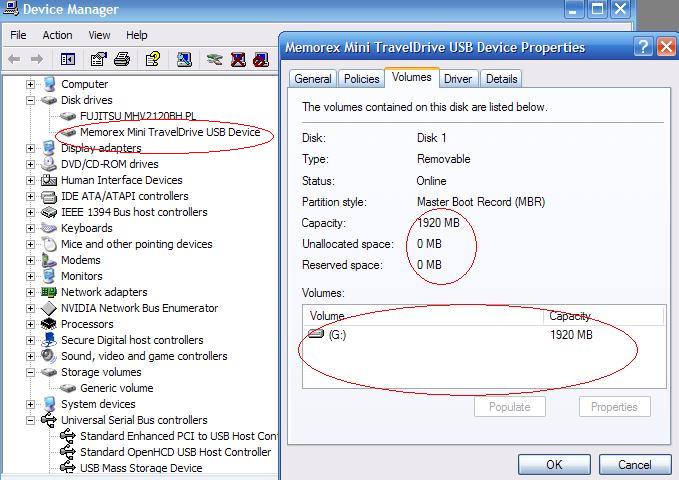Expand the Monitors node
Screen dimensions: 679x480
pos(30,276)
